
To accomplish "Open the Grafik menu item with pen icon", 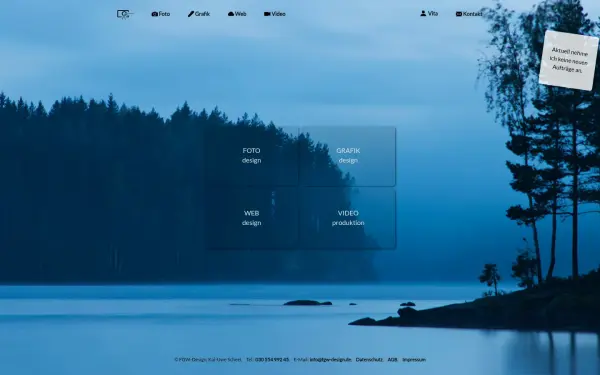I will 199,14.
